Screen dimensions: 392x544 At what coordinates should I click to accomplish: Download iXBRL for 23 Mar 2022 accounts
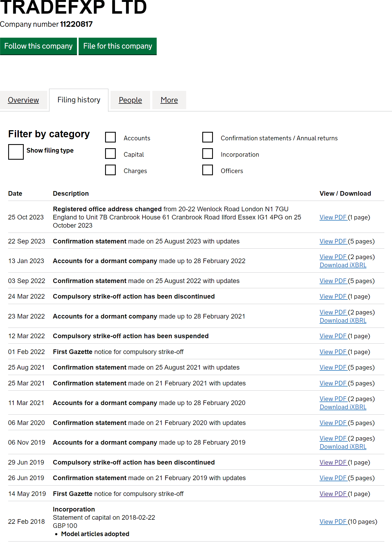[x=343, y=320]
